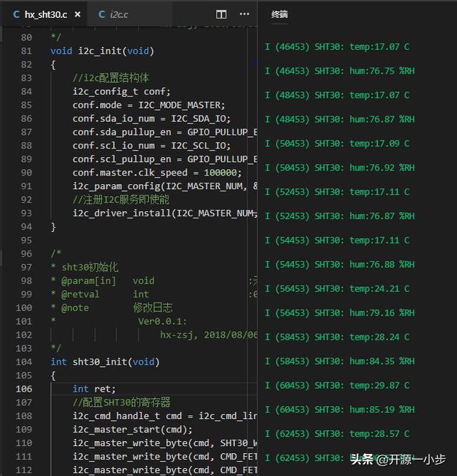457x476 pixels.
Task: Click the 'int sht30_init(void)' declaration
Action: (105, 362)
